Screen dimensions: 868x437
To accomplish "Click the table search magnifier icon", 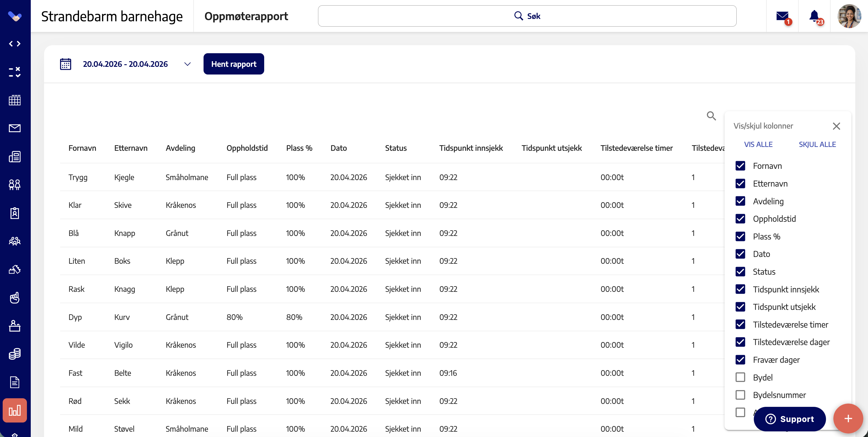I will click(x=711, y=116).
